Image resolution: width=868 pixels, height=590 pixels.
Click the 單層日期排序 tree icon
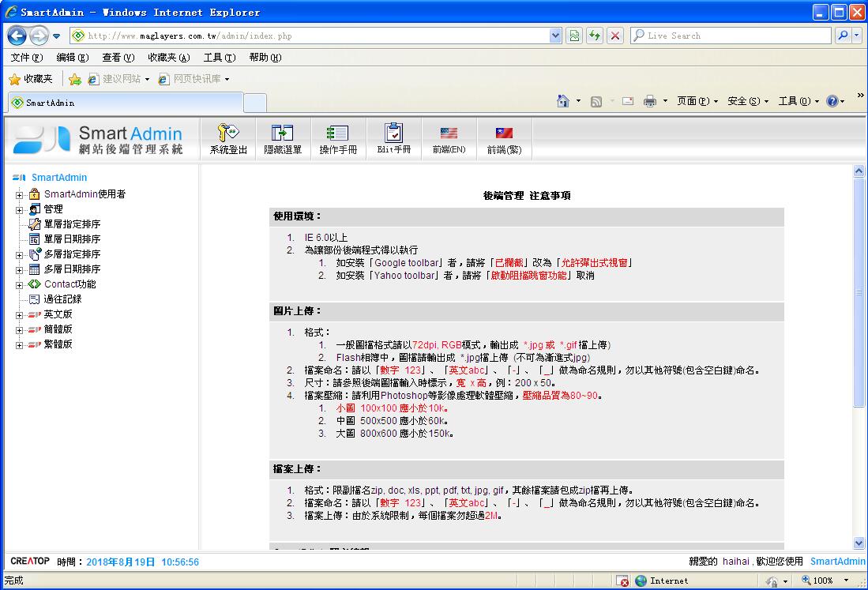coord(34,239)
